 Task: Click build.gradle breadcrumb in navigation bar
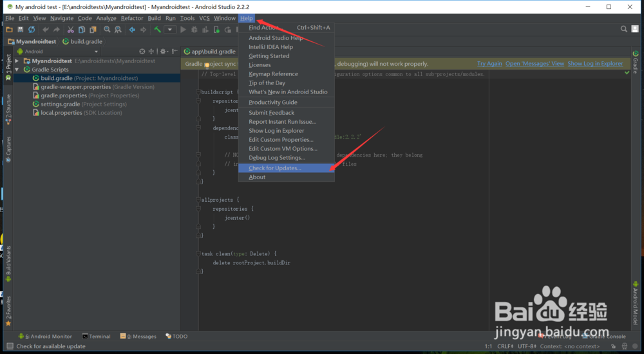coord(82,41)
